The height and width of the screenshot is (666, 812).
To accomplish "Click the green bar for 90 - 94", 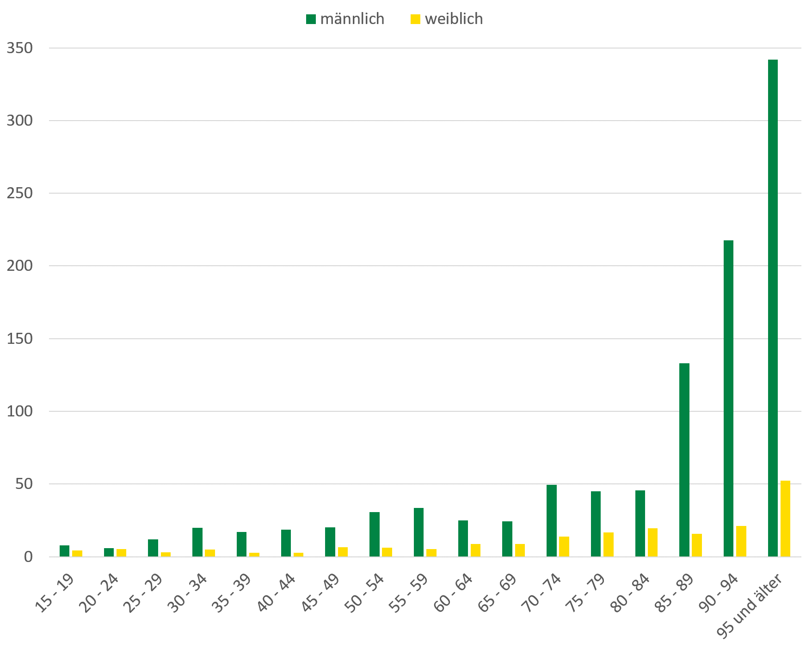I will [728, 398].
